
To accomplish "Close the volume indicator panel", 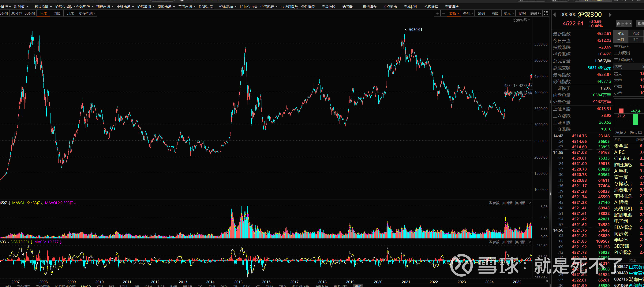I will pyautogui.click(x=530, y=203).
